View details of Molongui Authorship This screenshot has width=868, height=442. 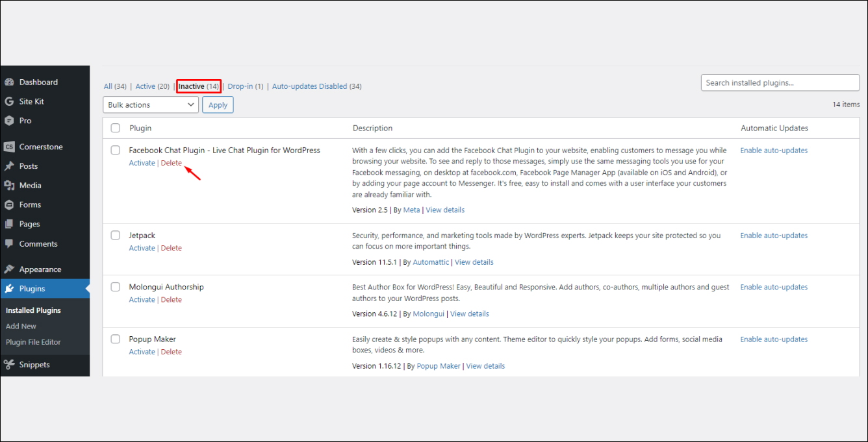470,314
